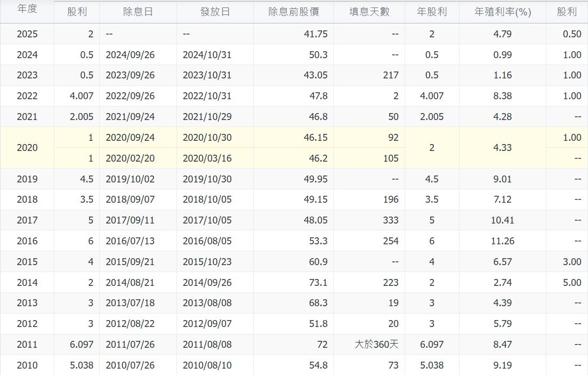Click ex-dividend date 2020/09/24
The image size is (588, 375).
coord(130,138)
